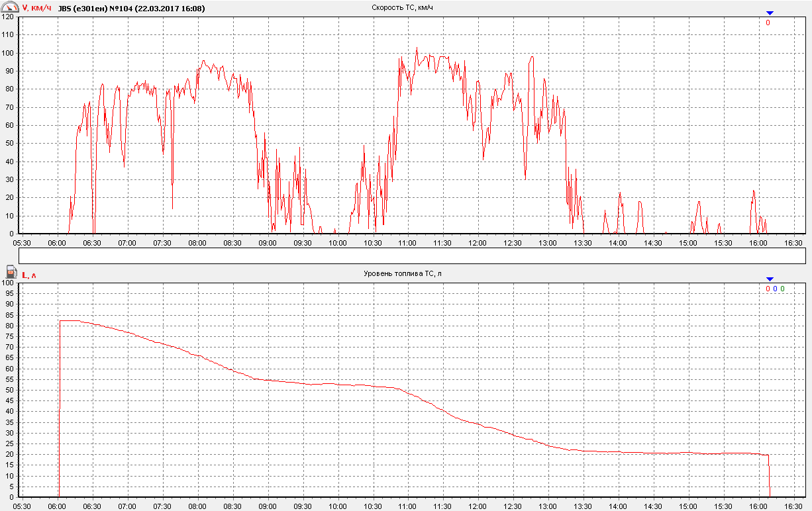Select the red V, км/ч axis label
The height and width of the screenshot is (511, 812).
[x=37, y=8]
